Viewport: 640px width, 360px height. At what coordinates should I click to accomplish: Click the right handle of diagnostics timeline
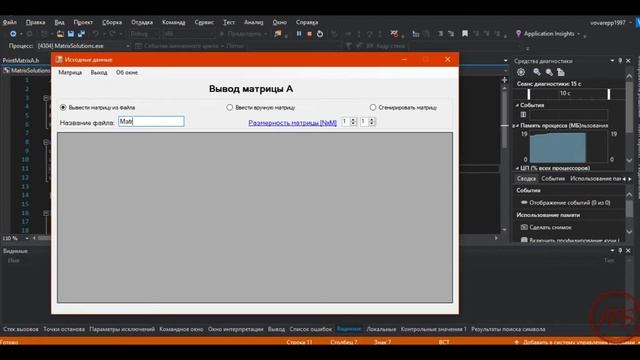pyautogui.click(x=609, y=94)
